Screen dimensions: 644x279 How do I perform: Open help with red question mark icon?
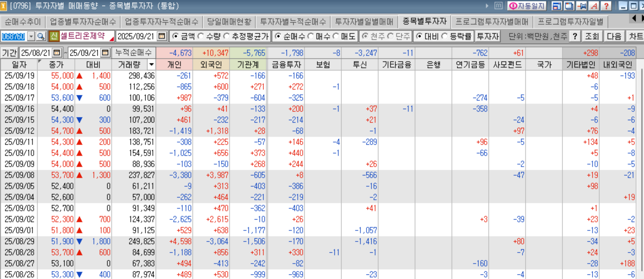[x=606, y=6]
